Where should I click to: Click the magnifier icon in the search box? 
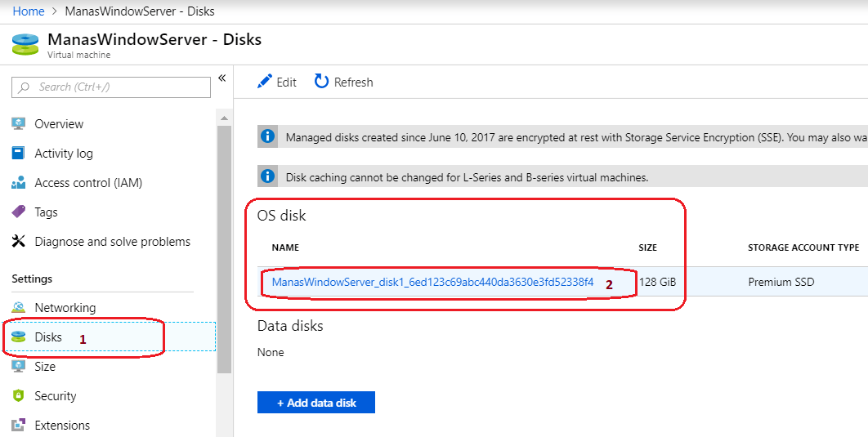24,87
